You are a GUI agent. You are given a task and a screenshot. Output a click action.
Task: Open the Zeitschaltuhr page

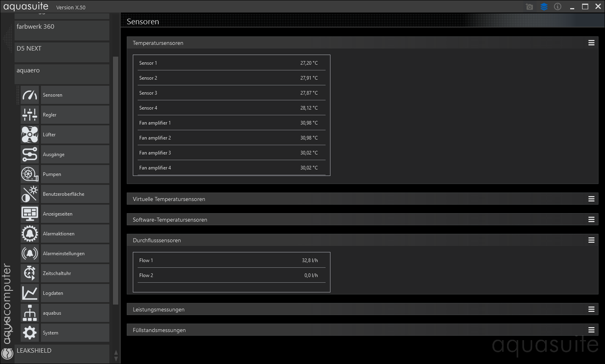coord(75,273)
